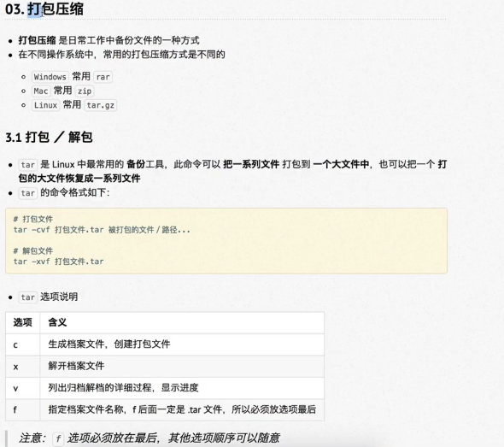This screenshot has height=447, width=504.
Task: Click the 'Linux' inline code tag
Action: (x=45, y=105)
